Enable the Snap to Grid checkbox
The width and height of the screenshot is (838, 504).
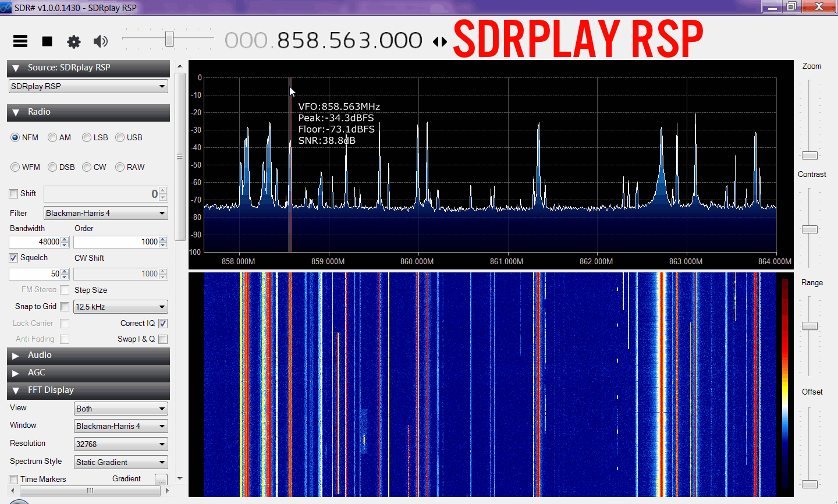[x=65, y=307]
